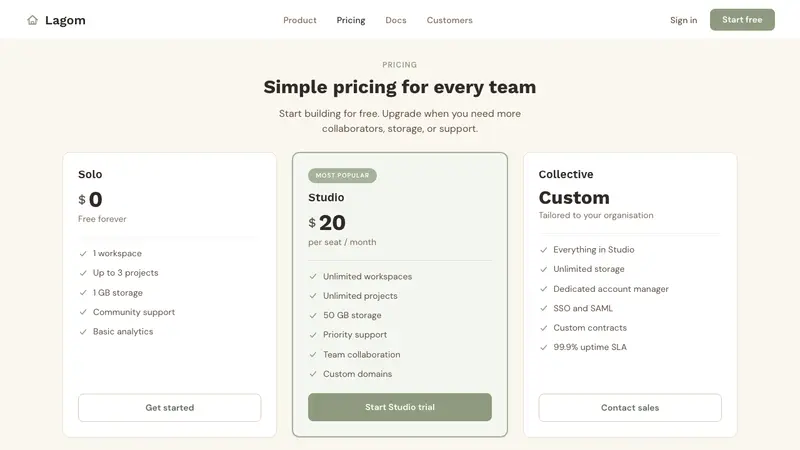Click the 'Priority support' text
The width and height of the screenshot is (800, 450).
coord(355,335)
